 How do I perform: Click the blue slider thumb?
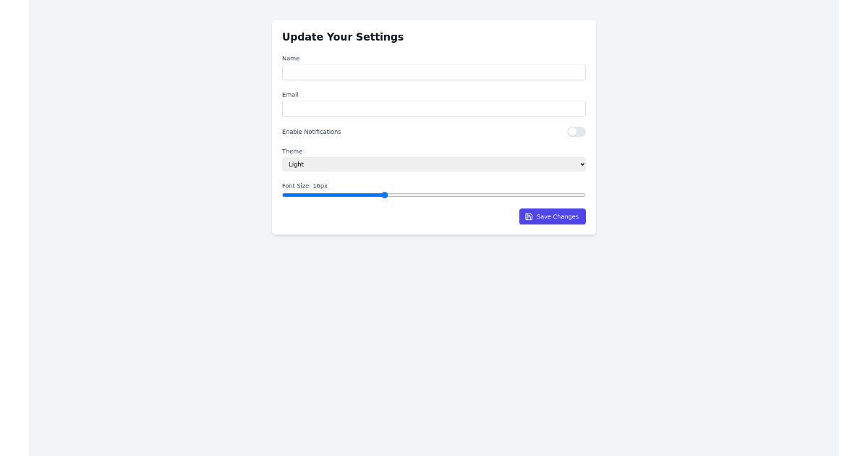(385, 195)
